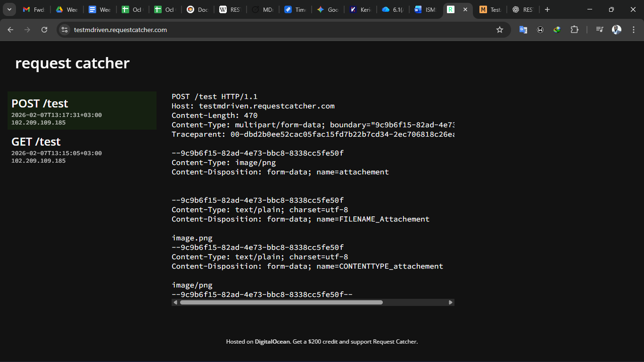Image resolution: width=644 pixels, height=362 pixels.
Task: Click the request catcher heading
Action: tap(72, 63)
